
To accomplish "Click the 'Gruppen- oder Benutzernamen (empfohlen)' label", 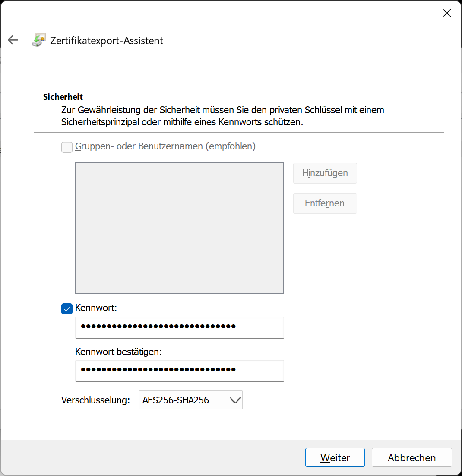I will (165, 146).
